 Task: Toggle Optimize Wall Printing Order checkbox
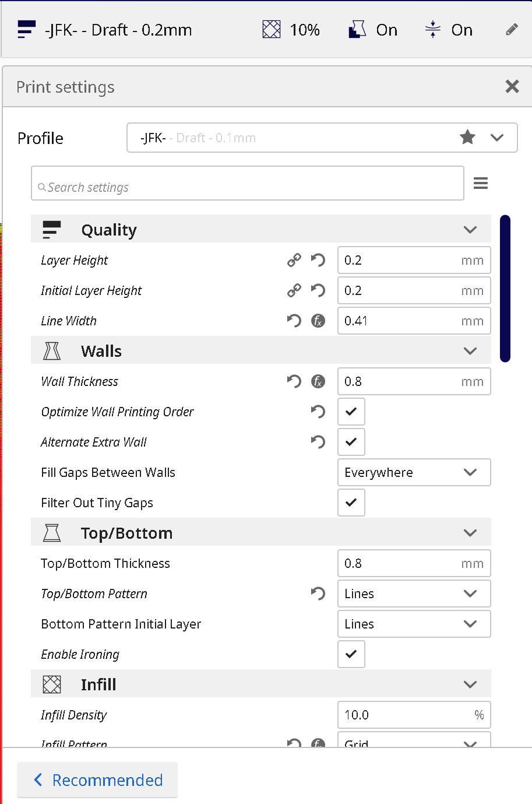pos(351,412)
